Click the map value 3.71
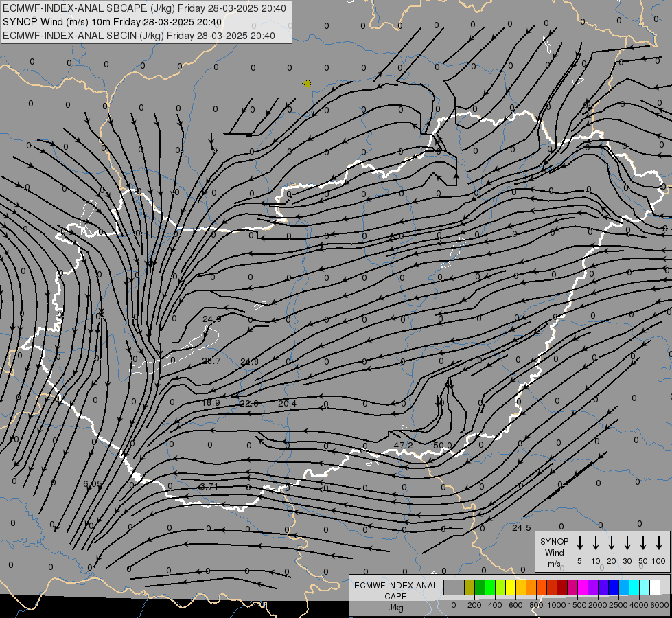The width and height of the screenshot is (672, 618). pos(209,487)
